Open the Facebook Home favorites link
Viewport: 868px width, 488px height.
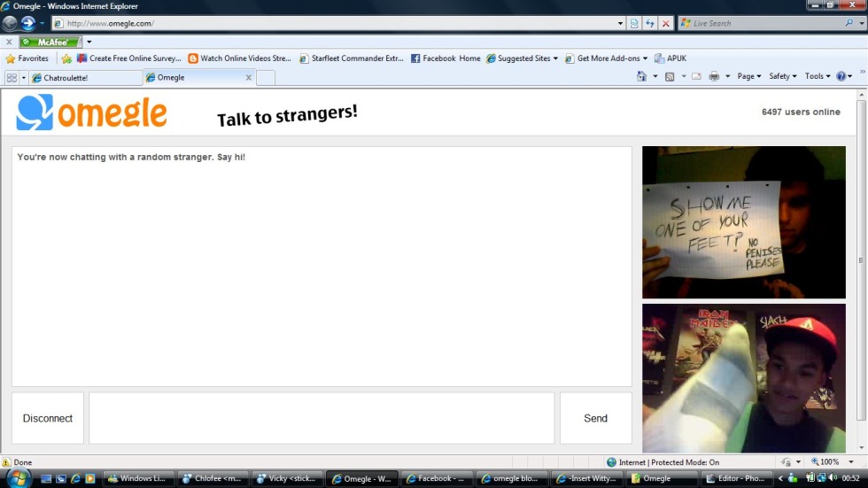pyautogui.click(x=446, y=58)
